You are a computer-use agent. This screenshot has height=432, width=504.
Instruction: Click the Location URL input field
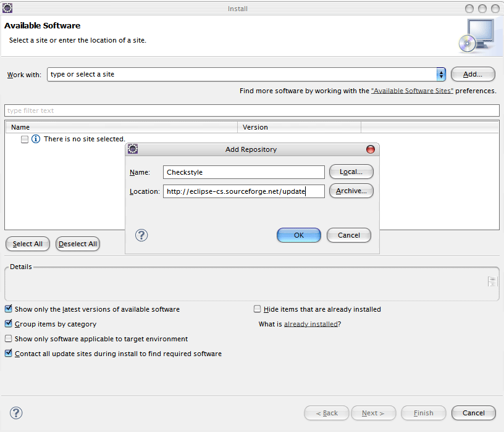[x=243, y=191]
